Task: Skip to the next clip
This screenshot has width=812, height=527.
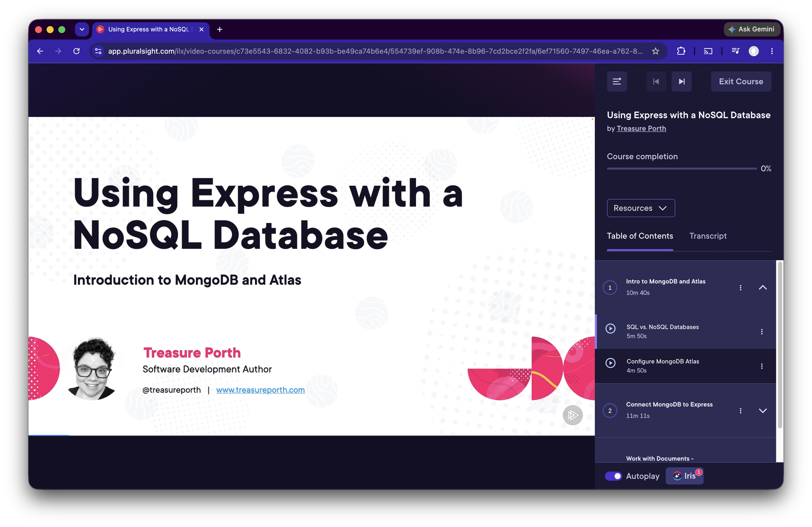Action: [x=681, y=82]
